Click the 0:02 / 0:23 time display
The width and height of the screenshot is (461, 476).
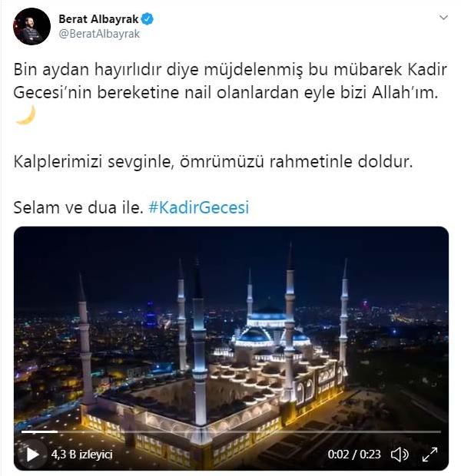click(354, 455)
